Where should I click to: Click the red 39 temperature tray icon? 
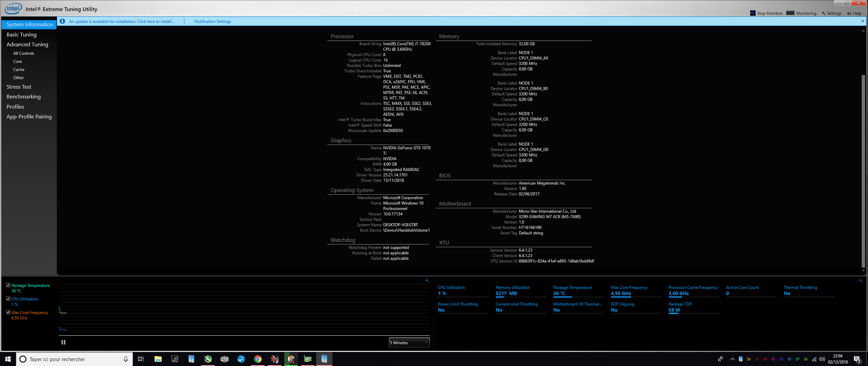coord(764,359)
